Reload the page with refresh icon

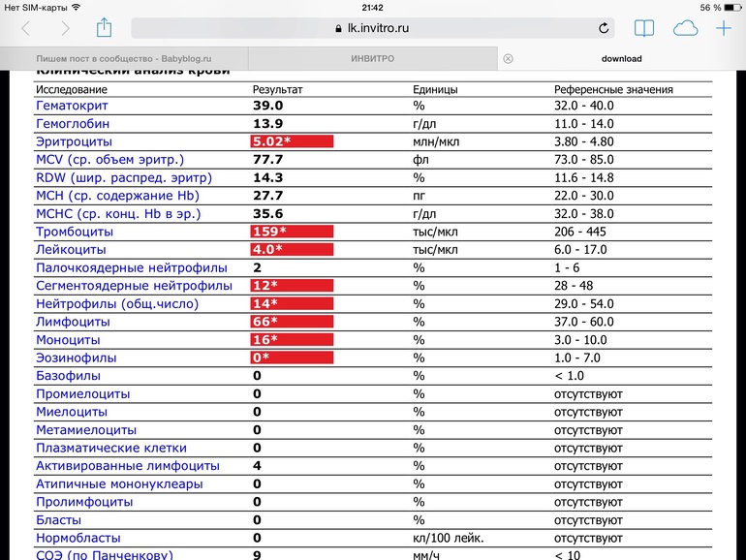[x=605, y=29]
